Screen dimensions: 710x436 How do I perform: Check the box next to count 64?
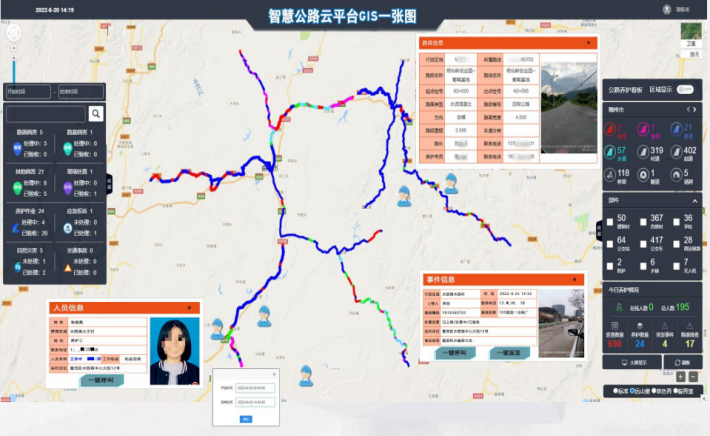tap(610, 244)
